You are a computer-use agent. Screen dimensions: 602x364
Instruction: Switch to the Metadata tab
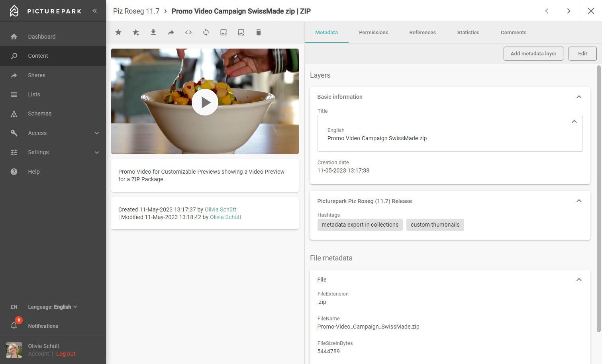point(326,33)
